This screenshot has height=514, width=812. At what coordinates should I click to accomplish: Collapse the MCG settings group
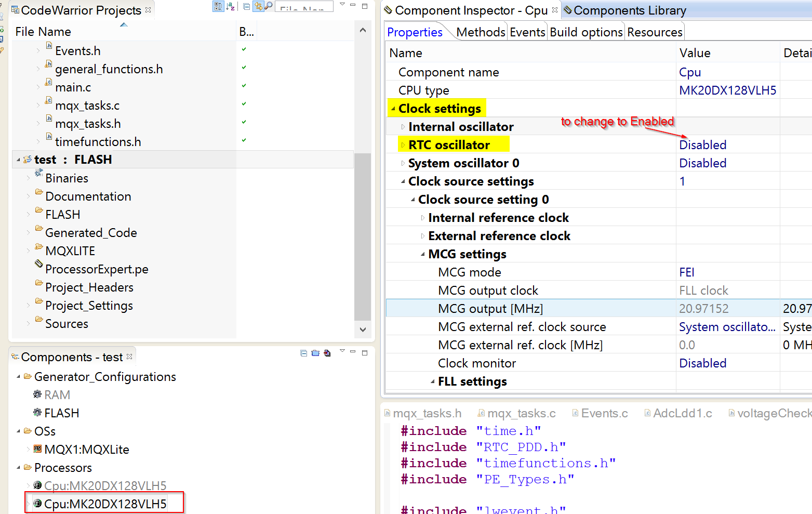click(422, 254)
